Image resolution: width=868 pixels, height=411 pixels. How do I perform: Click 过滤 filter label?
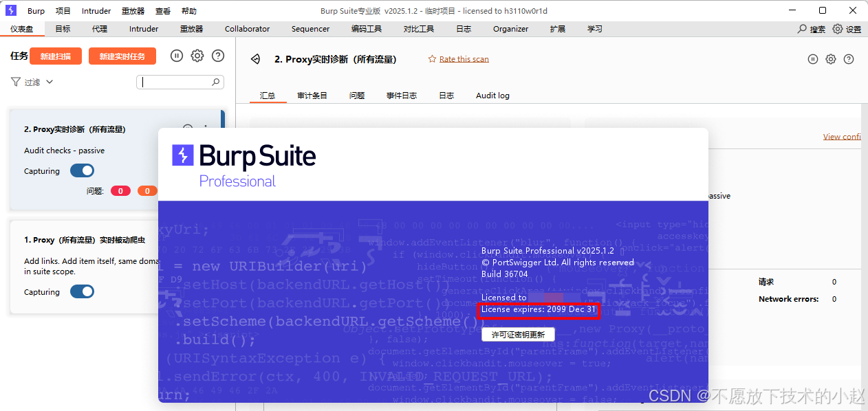32,82
